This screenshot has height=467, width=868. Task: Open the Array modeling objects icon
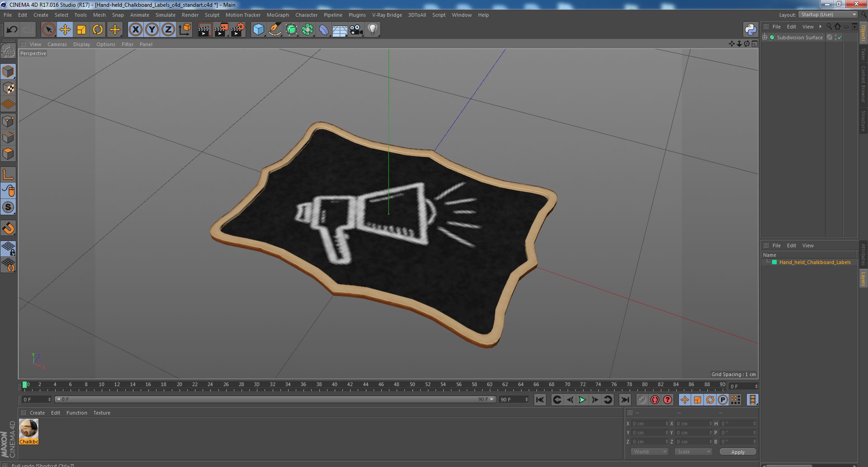[x=308, y=30]
